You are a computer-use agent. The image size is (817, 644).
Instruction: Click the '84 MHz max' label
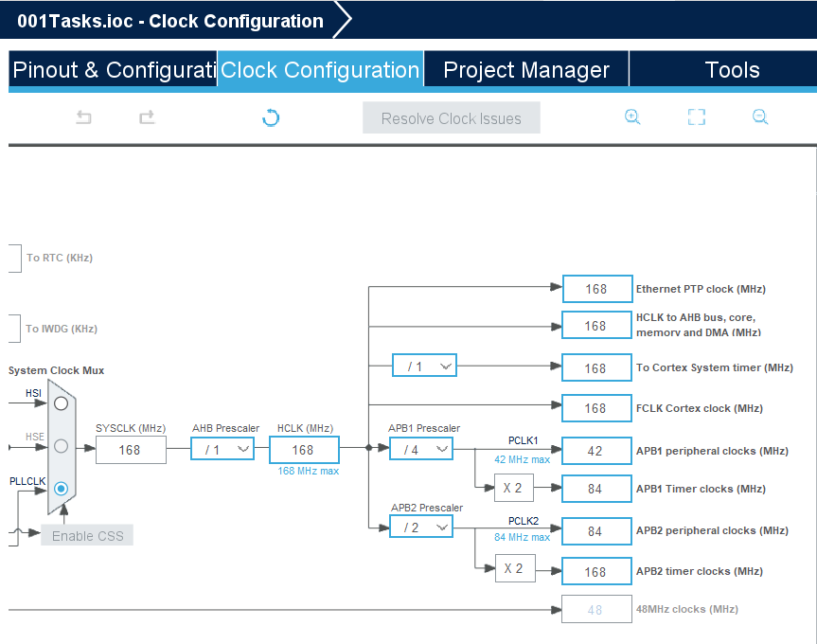[522, 537]
